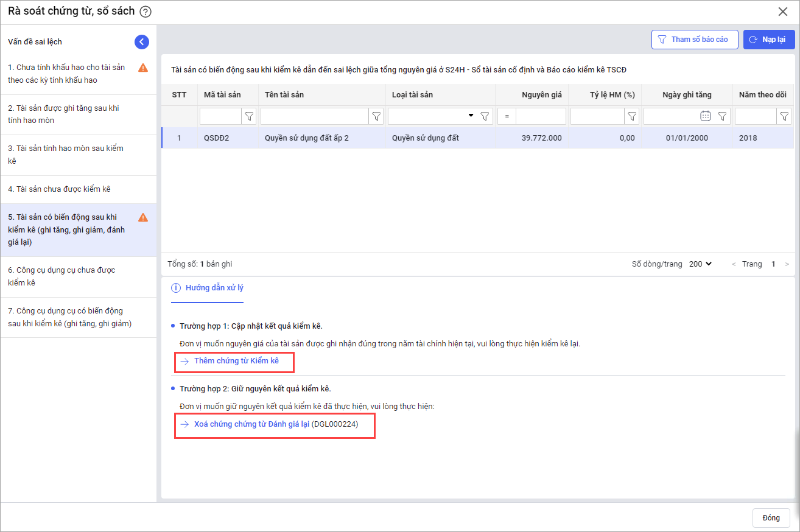Click filter icon in Năm theo dõi column
Viewport: 800px width, 532px height.
(x=785, y=116)
